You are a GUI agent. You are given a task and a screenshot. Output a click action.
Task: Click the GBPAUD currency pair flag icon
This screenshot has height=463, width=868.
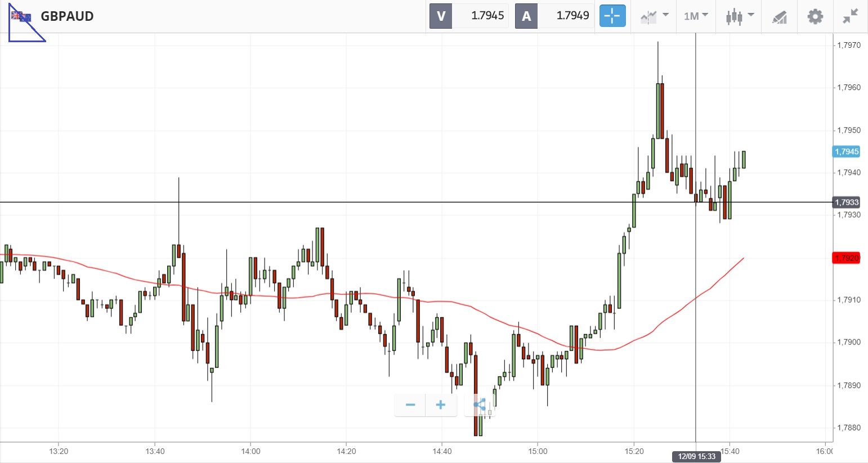click(x=21, y=16)
